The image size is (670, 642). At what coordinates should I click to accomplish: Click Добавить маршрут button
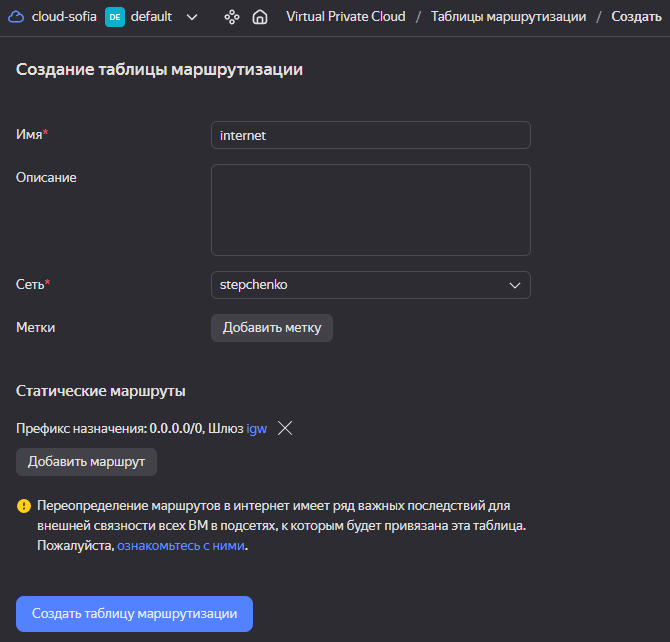[x=86, y=462]
